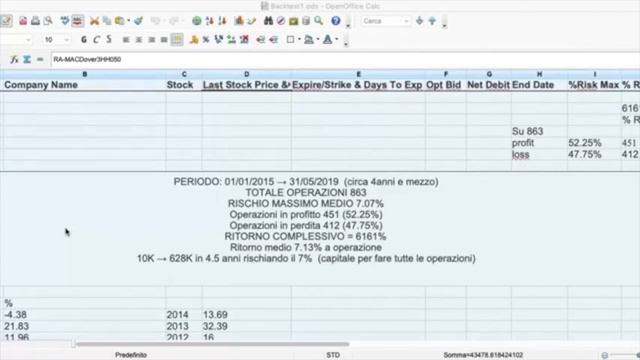Expand the find toolbar overflow arrow

(444, 25)
